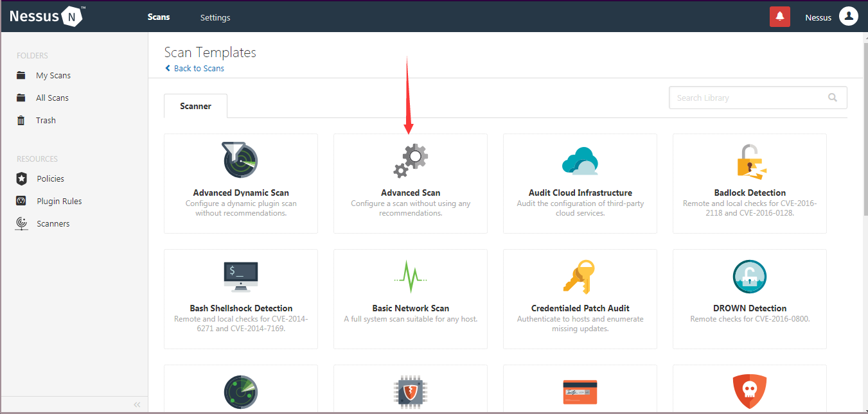This screenshot has height=414, width=868.
Task: Click the Credentialed Patch Audit keys icon
Action: click(x=580, y=277)
